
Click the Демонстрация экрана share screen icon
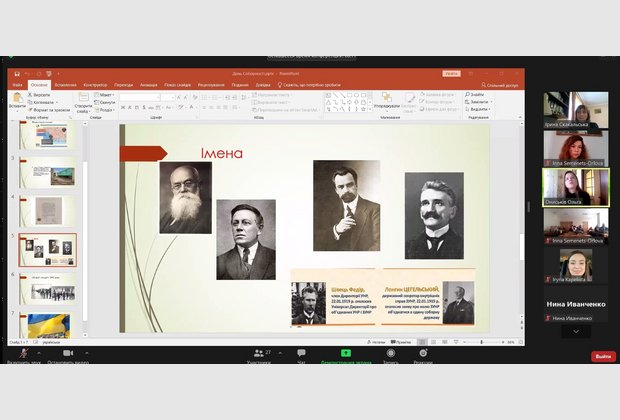tap(345, 354)
